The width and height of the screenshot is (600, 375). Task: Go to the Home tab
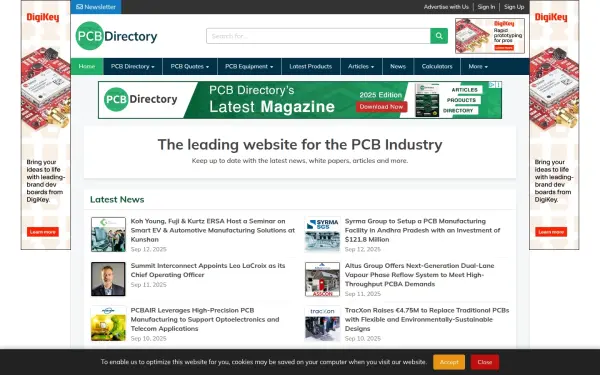(x=87, y=67)
